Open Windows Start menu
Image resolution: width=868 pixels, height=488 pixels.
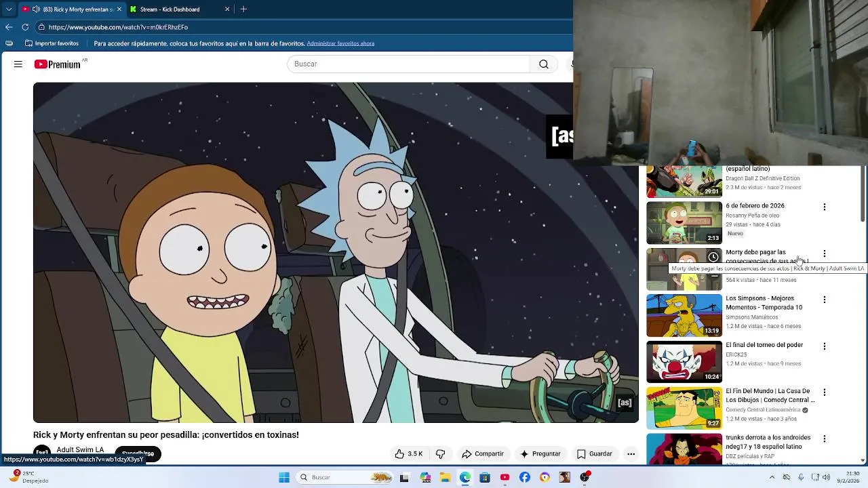(283, 477)
